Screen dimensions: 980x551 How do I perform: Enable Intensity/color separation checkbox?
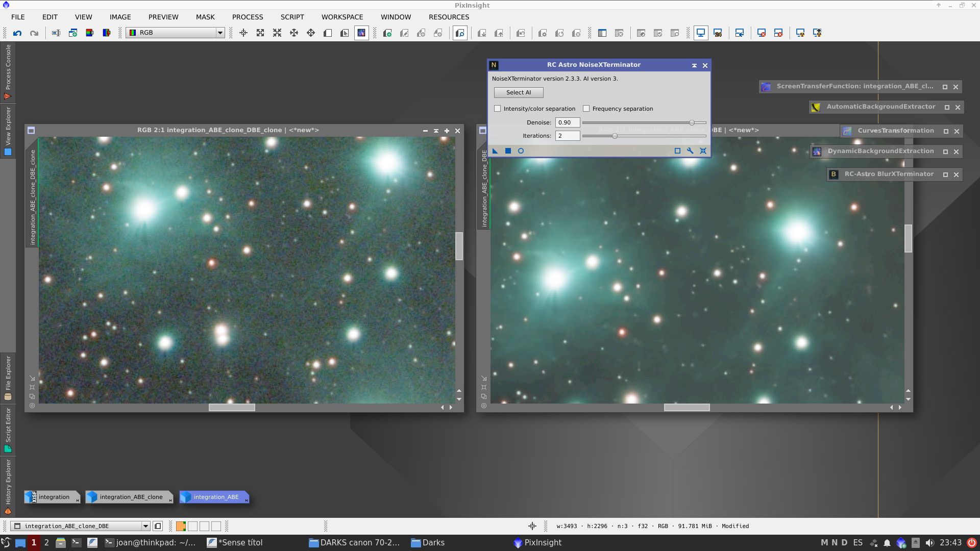pyautogui.click(x=498, y=109)
